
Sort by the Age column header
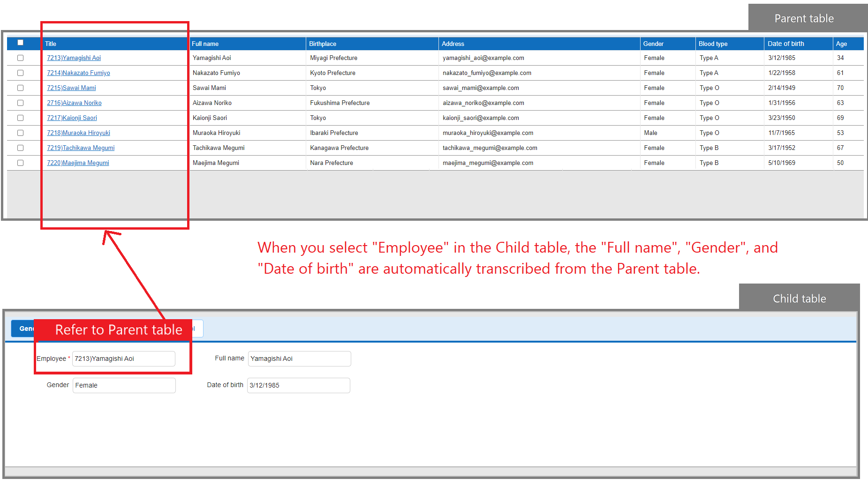coord(848,44)
